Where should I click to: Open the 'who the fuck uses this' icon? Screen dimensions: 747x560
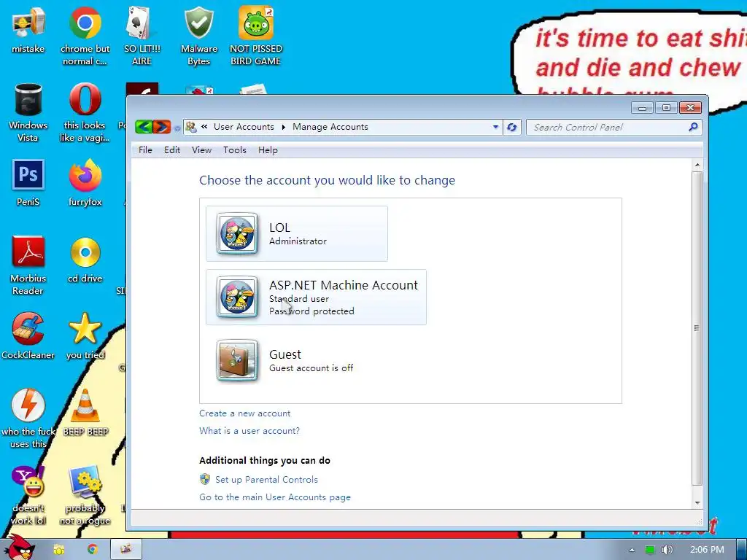(x=28, y=419)
